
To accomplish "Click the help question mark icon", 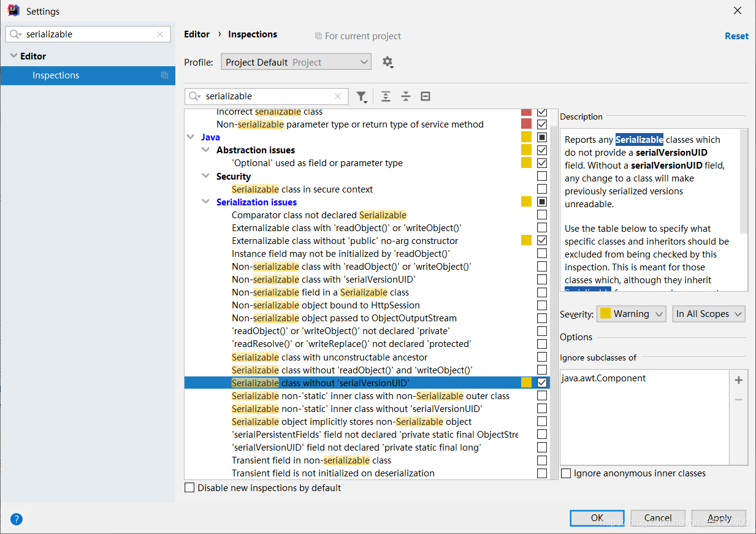I will [17, 518].
